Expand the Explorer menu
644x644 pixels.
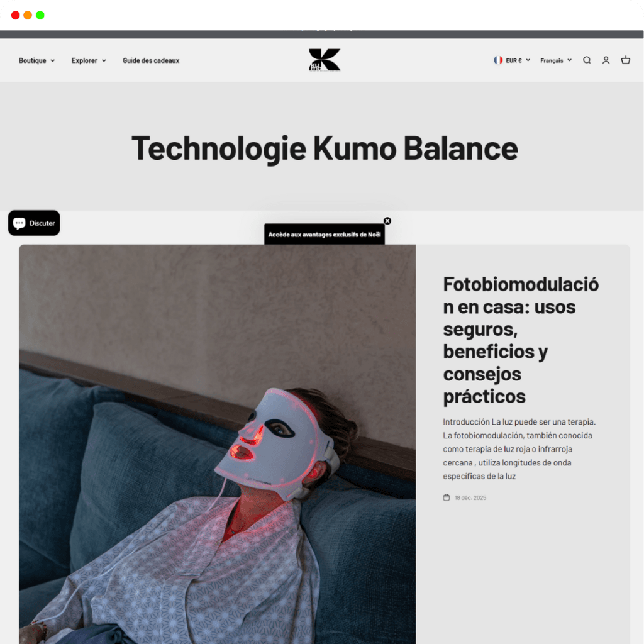point(89,60)
